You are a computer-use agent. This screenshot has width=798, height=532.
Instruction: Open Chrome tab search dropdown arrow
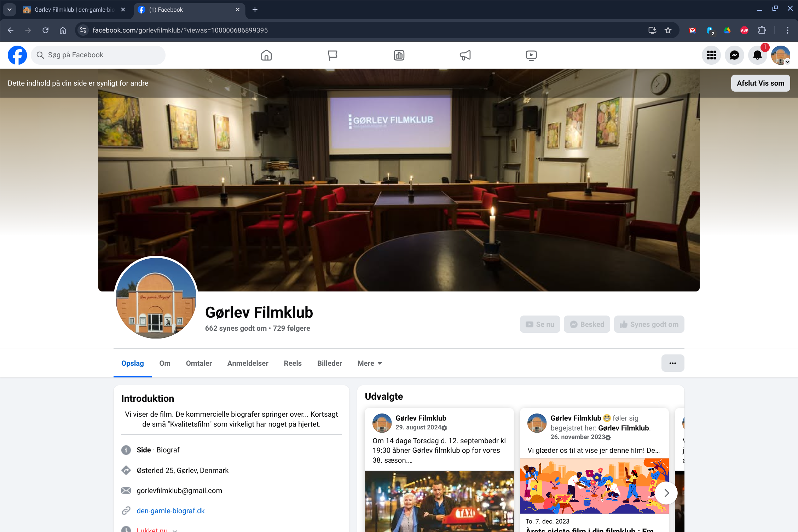click(x=10, y=10)
